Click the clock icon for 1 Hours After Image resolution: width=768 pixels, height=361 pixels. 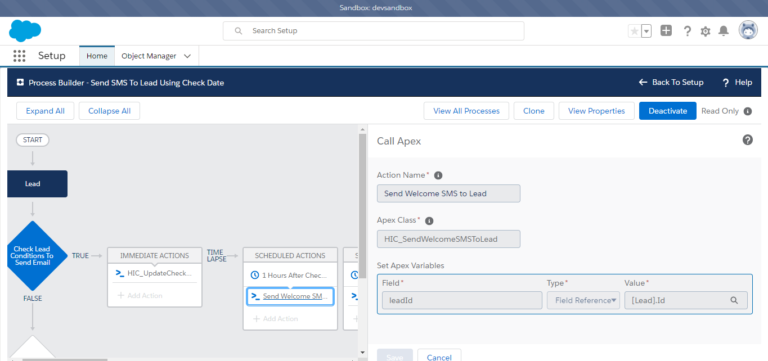coord(254,275)
